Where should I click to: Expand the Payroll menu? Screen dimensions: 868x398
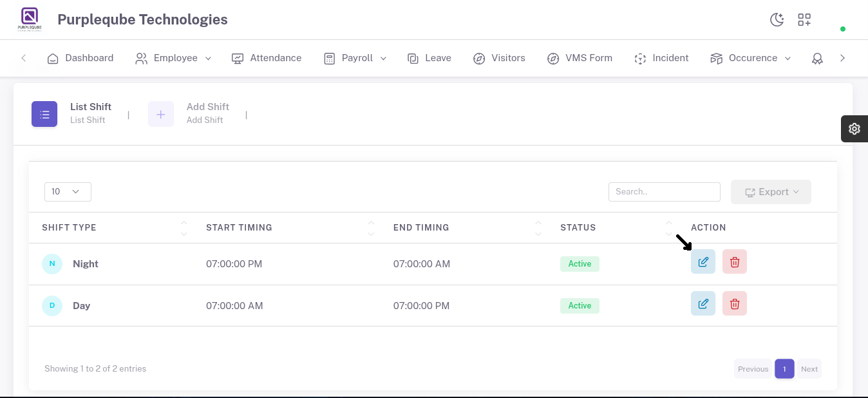point(355,58)
